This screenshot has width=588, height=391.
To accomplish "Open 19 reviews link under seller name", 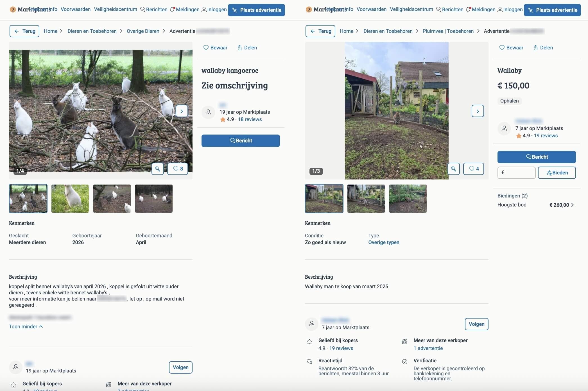I will (546, 136).
